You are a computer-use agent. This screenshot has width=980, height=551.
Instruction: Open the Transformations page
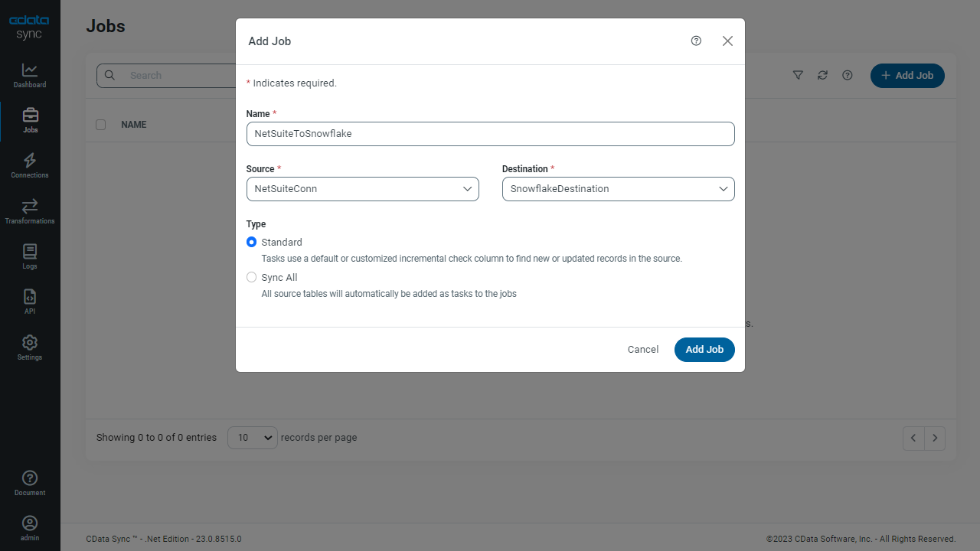coord(30,211)
